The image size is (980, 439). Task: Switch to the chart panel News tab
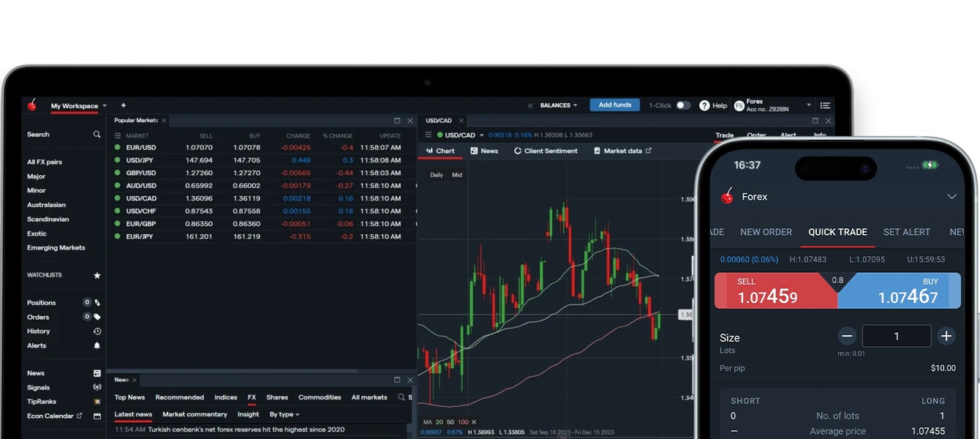(x=484, y=151)
